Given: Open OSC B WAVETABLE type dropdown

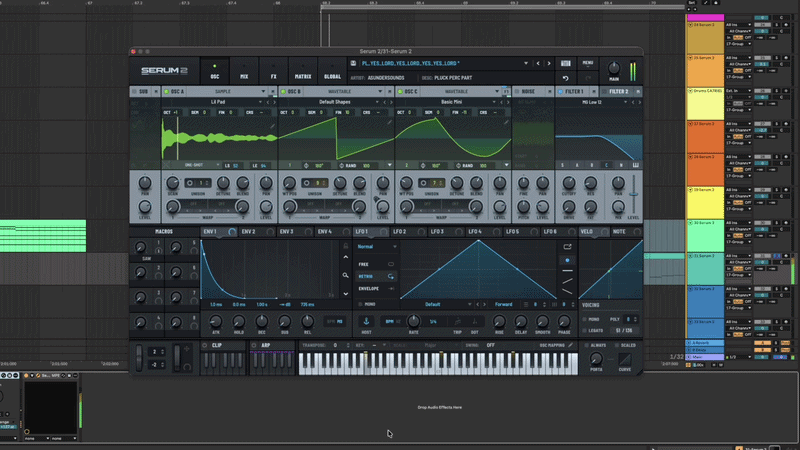Looking at the screenshot, I should point(380,92).
